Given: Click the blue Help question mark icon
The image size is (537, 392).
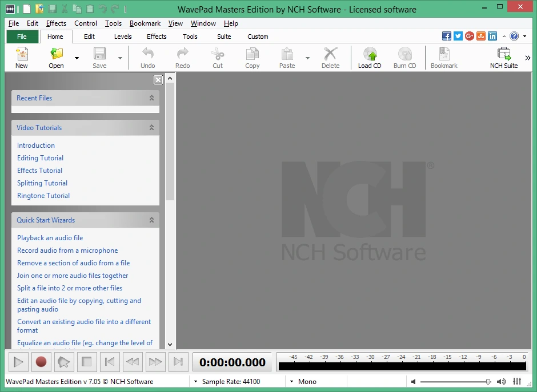Looking at the screenshot, I should pyautogui.click(x=514, y=36).
